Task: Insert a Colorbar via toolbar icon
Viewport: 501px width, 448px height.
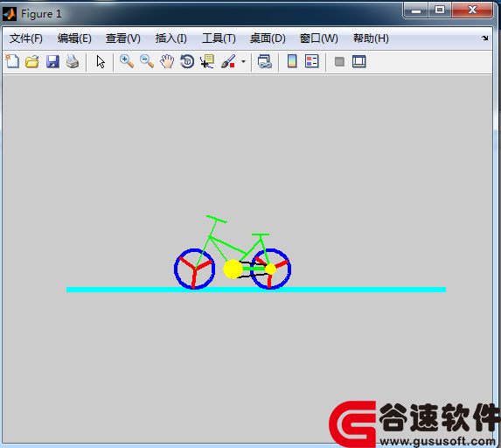Action: [x=292, y=61]
